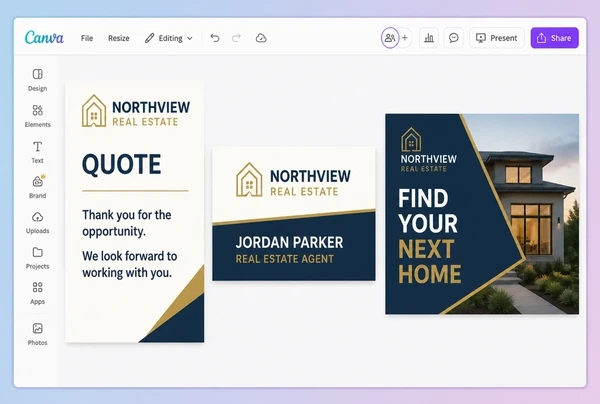Expand the Editing mode dropdown
600x404 pixels.
tap(169, 38)
